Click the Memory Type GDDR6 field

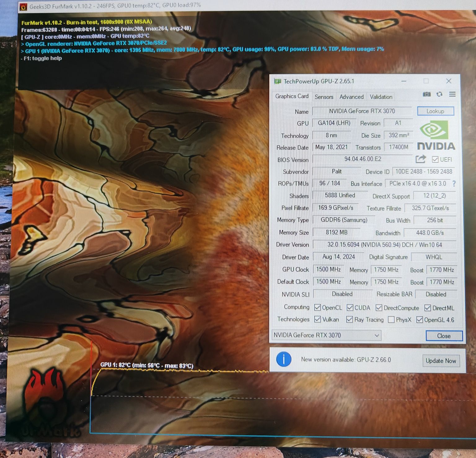tap(344, 220)
